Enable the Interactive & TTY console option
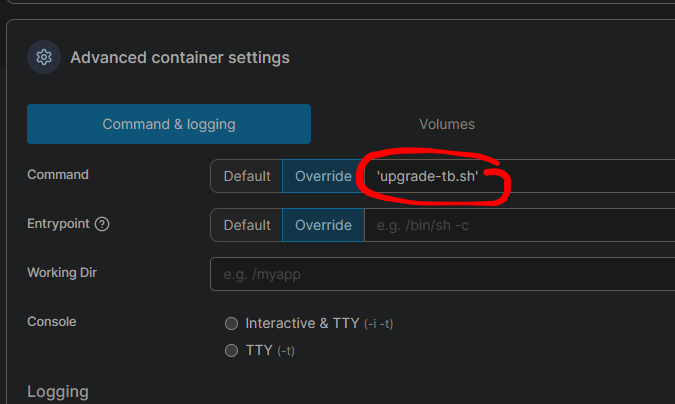675x404 pixels. pos(232,323)
